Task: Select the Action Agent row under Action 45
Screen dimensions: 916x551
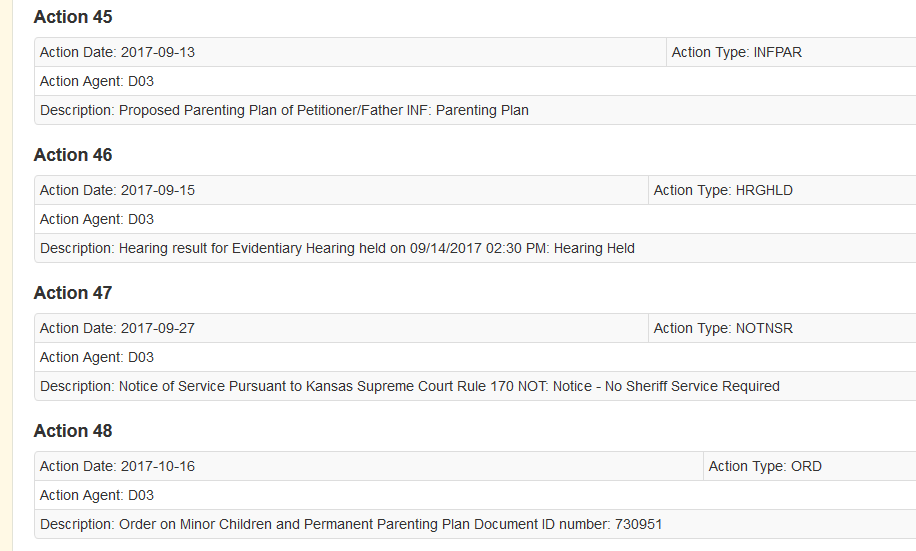Action: pos(97,81)
